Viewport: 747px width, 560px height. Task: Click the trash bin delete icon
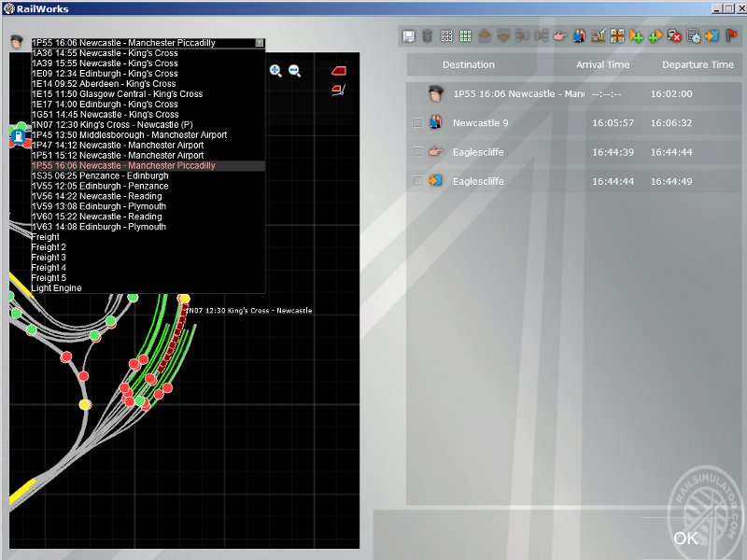[x=427, y=36]
